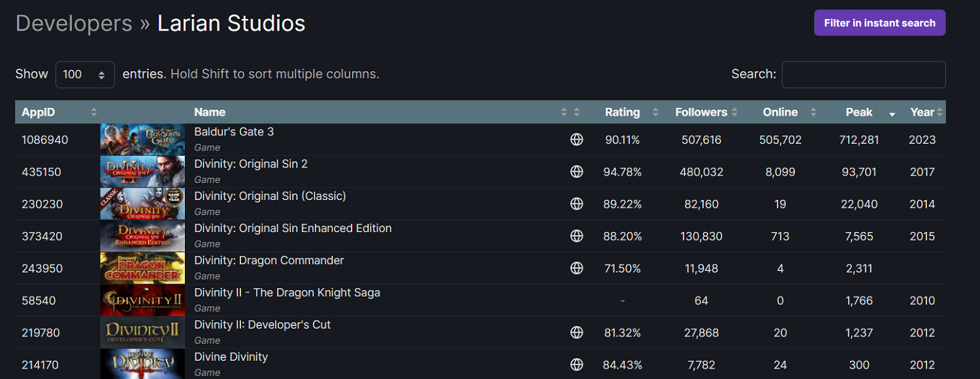Image resolution: width=980 pixels, height=379 pixels.
Task: Open the Baldur's Gate 3 game link
Action: click(x=234, y=132)
